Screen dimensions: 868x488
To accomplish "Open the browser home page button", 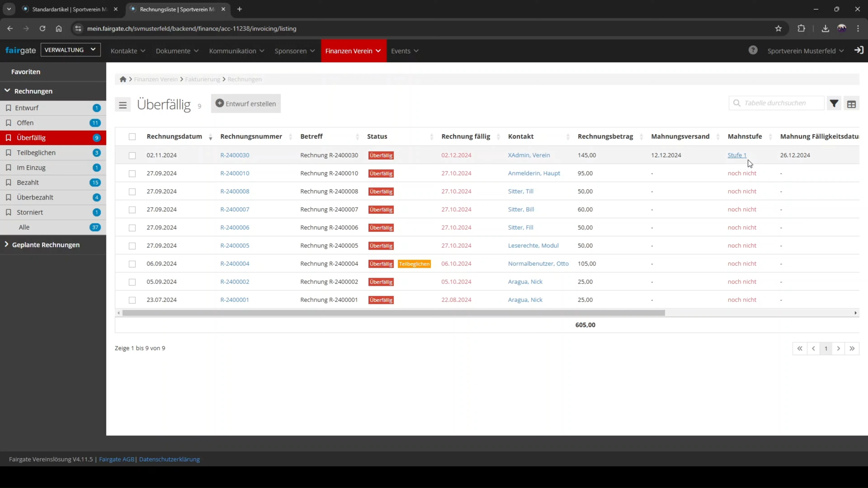I will [59, 29].
